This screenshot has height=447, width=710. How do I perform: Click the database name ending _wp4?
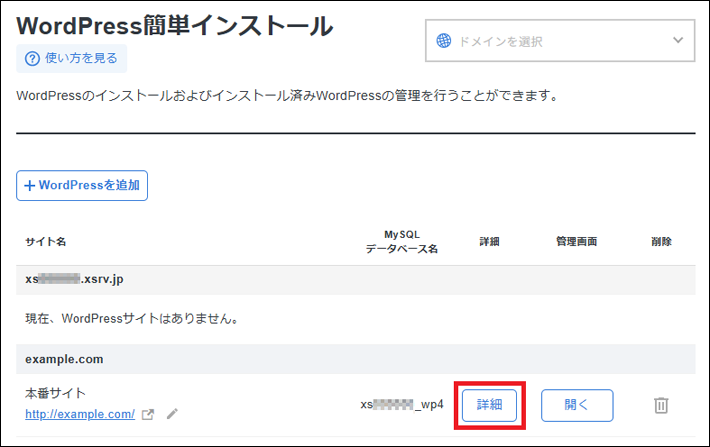[x=402, y=404]
